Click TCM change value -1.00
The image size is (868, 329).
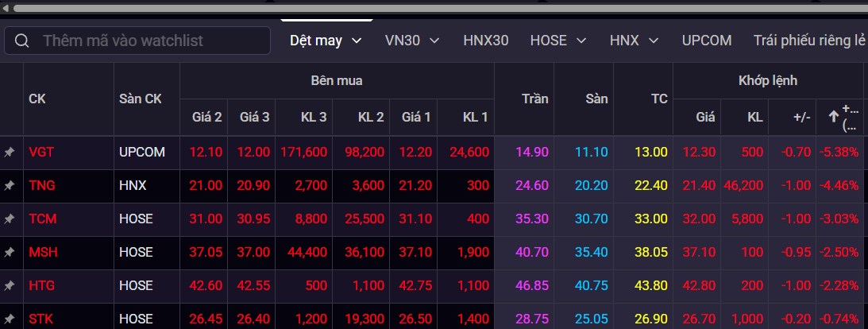796,219
